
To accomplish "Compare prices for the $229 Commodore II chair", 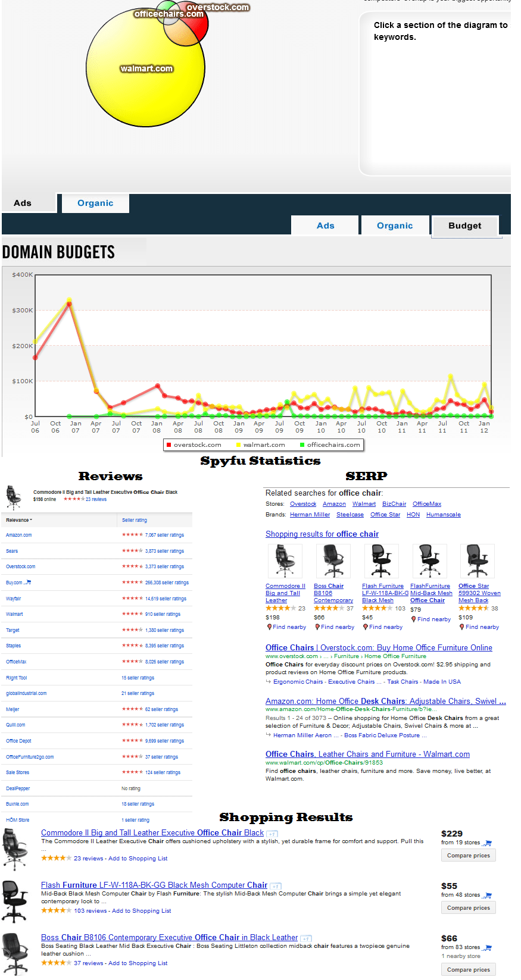I will (468, 856).
